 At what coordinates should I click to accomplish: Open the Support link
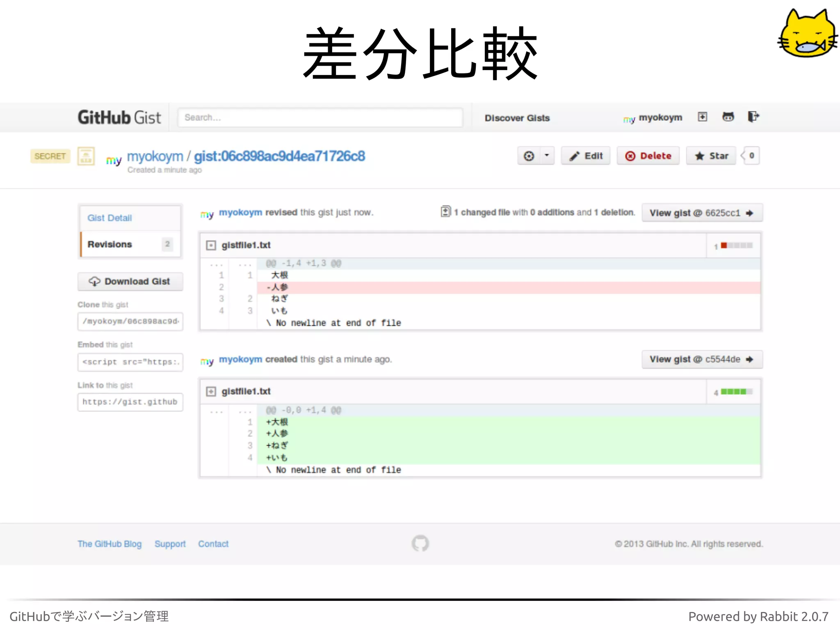(x=170, y=544)
